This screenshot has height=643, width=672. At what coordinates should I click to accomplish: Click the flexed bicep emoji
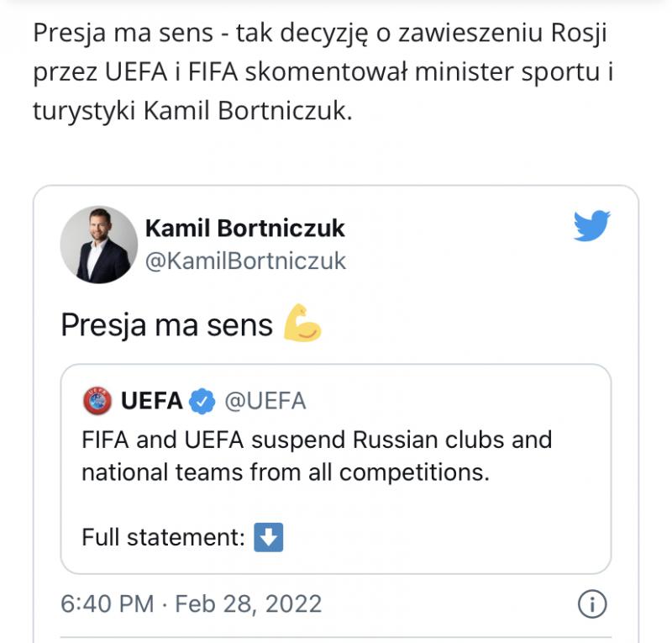click(x=302, y=324)
